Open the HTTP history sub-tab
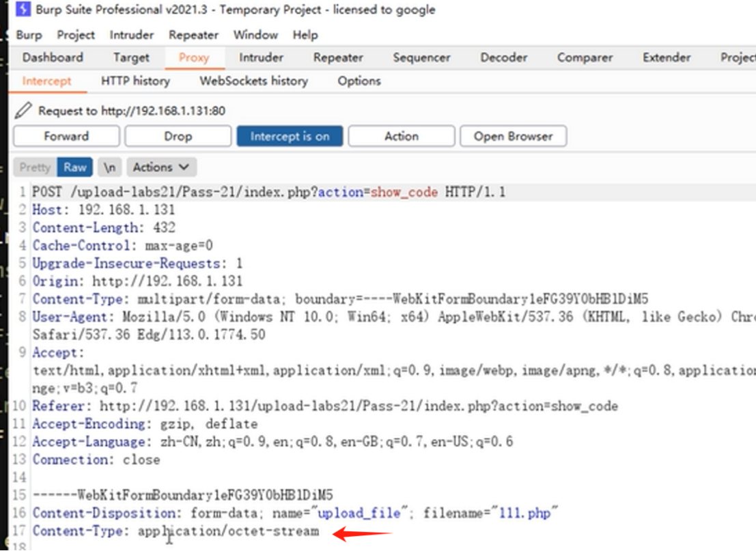Screen dimensions: 756x551 135,81
